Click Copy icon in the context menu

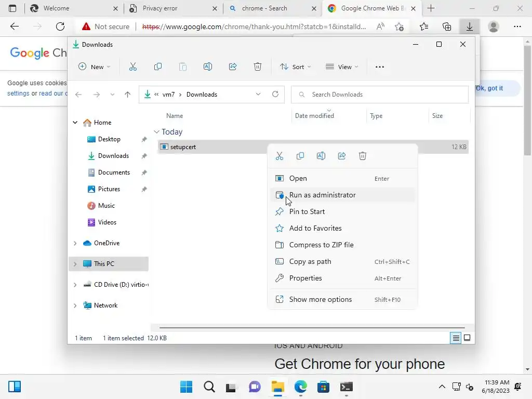point(300,156)
